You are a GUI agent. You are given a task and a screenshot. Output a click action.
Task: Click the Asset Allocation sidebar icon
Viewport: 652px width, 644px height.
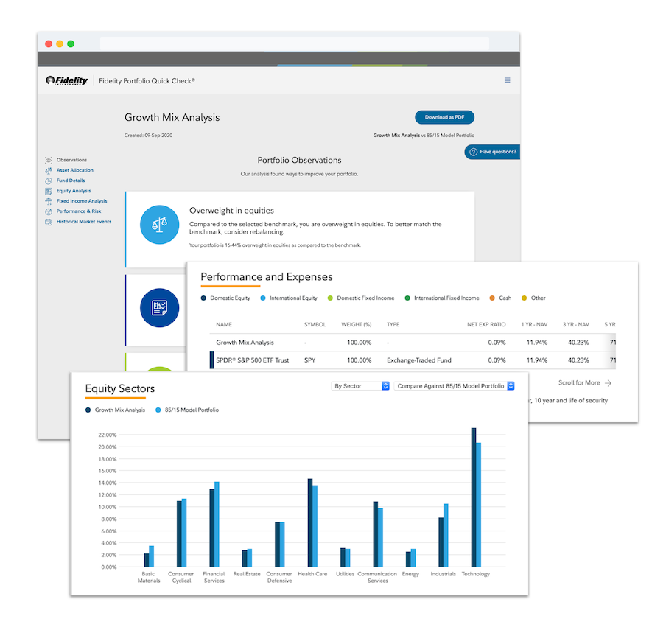(x=49, y=170)
